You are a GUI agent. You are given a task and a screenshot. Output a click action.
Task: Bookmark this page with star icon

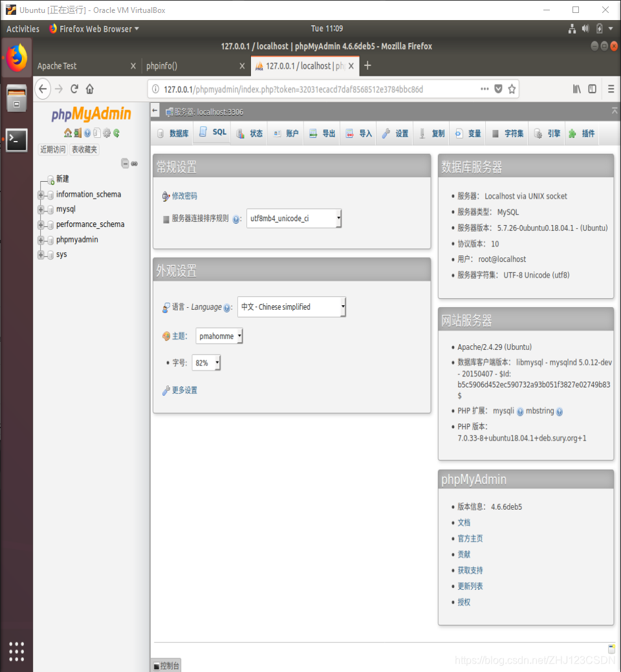tap(512, 89)
